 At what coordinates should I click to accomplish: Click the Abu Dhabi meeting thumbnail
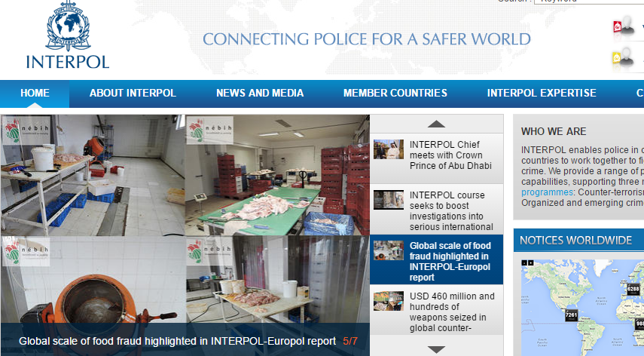pos(389,149)
